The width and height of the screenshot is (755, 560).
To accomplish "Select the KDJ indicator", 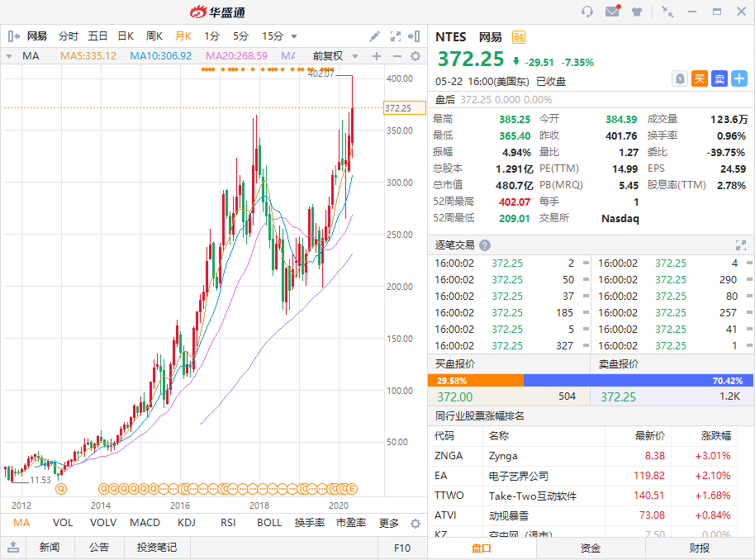I will [x=187, y=523].
